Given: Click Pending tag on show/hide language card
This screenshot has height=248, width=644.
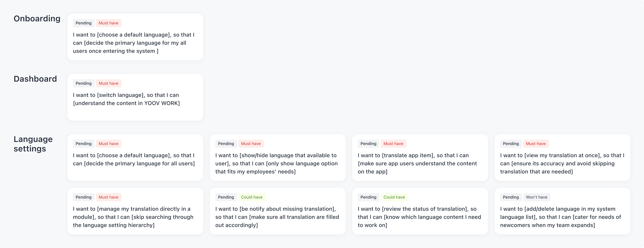Looking at the screenshot, I should (226, 144).
